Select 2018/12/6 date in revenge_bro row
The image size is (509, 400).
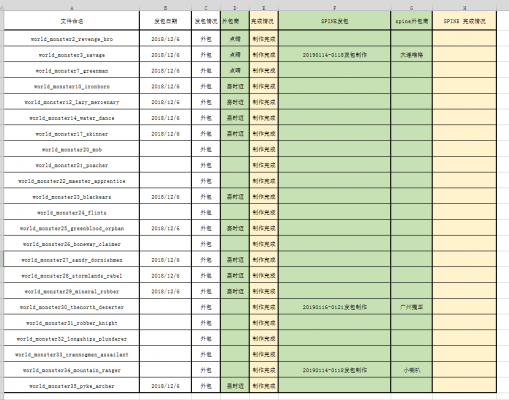(166, 39)
